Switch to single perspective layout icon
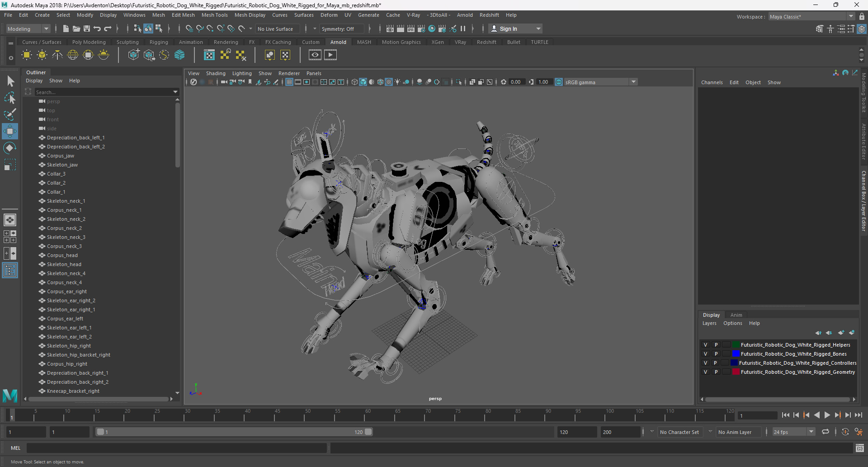This screenshot has height=467, width=868. [x=10, y=220]
